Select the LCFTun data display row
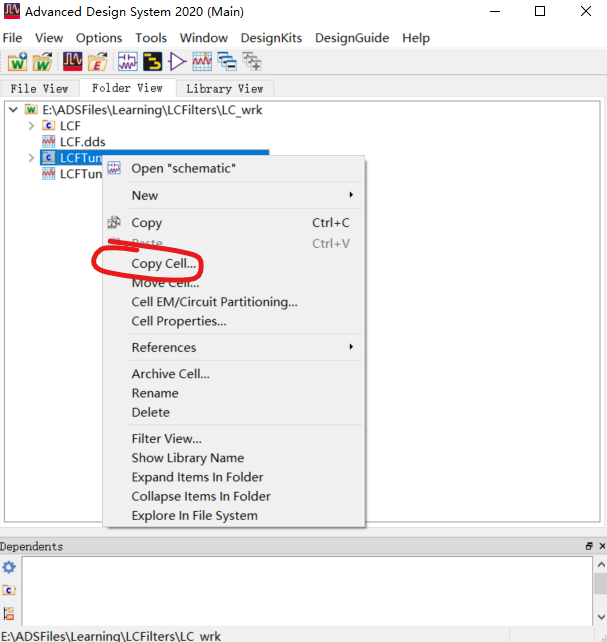The image size is (607, 642). (72, 174)
